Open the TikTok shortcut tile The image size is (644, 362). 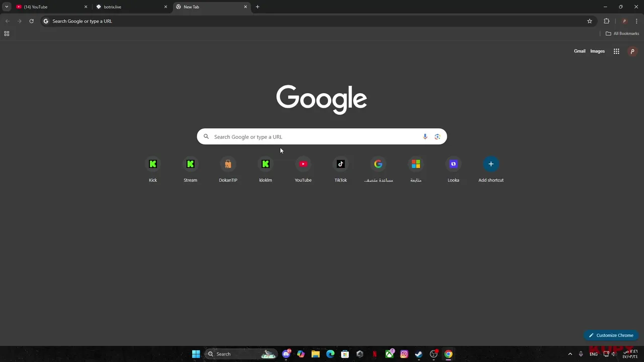341,170
